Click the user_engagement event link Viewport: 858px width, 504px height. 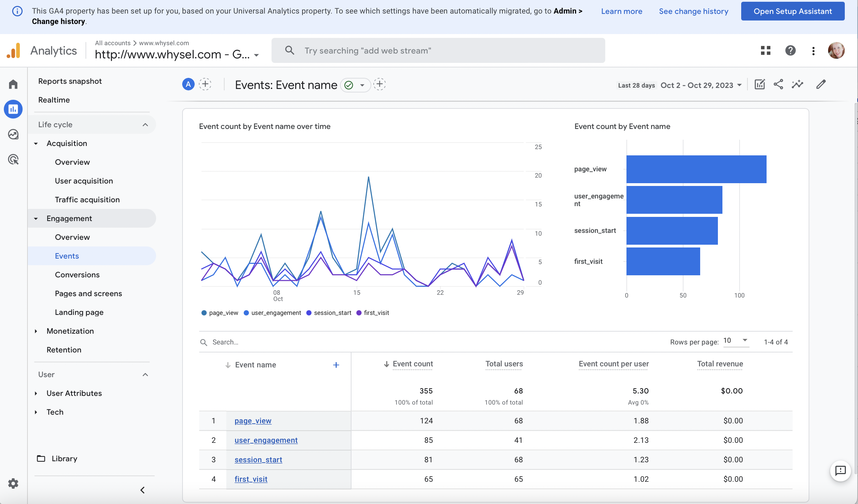click(266, 440)
